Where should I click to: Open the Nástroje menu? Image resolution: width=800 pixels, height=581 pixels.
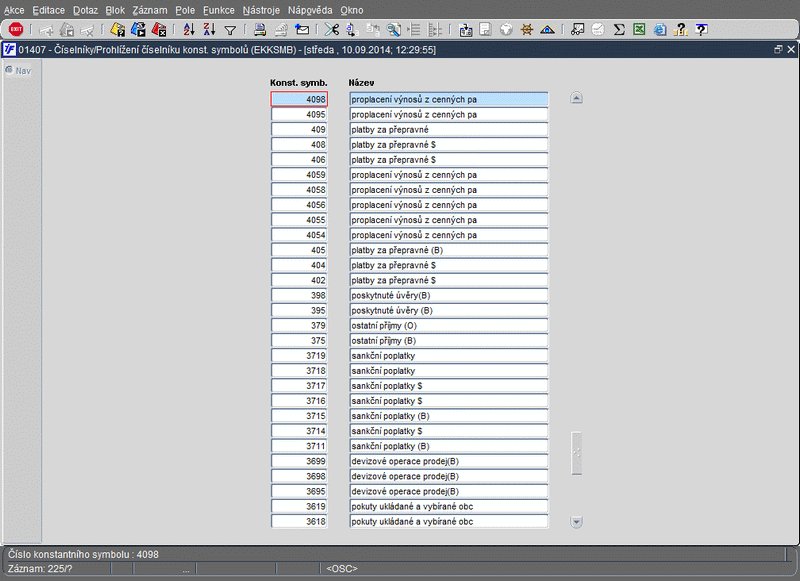pyautogui.click(x=261, y=10)
